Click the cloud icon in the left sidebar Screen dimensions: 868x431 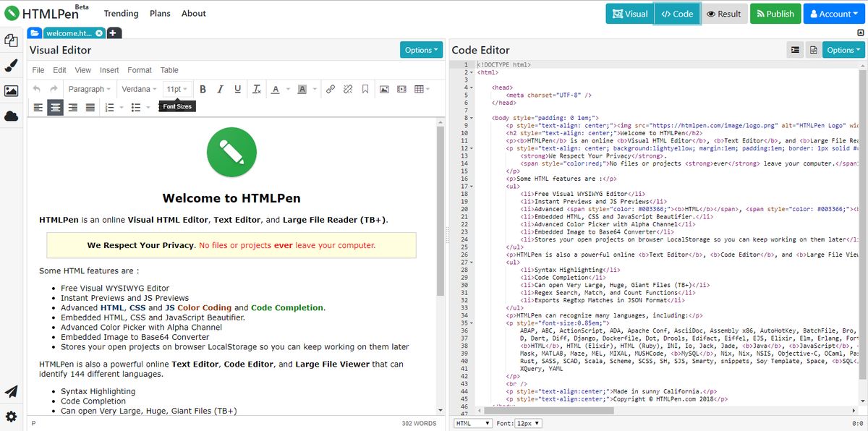[x=11, y=114]
